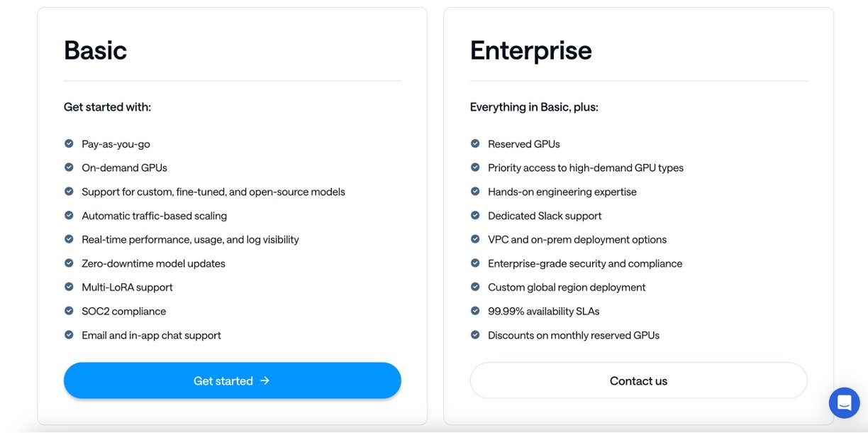Click the Enterprise plan heading
Viewport: 868px width, 433px height.
tap(530, 50)
